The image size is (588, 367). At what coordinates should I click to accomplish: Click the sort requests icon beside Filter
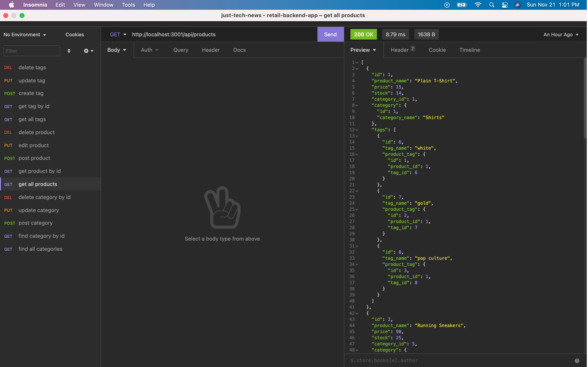(69, 51)
